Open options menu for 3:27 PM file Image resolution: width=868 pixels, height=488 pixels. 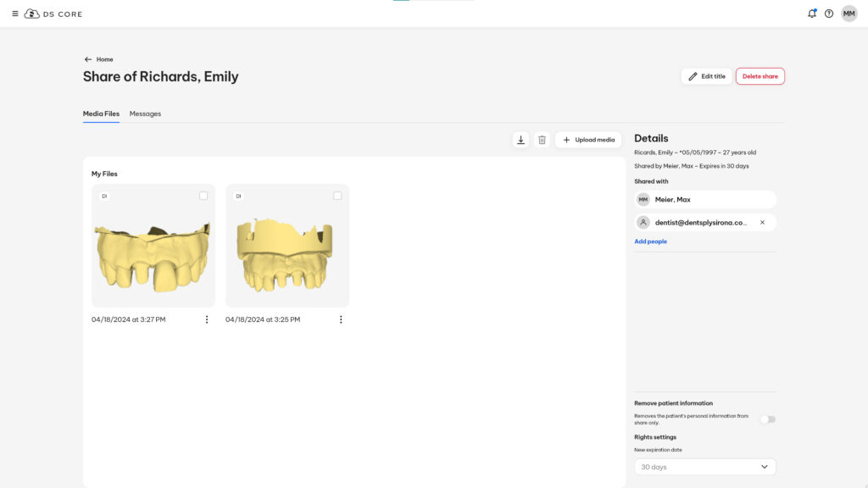(x=207, y=319)
